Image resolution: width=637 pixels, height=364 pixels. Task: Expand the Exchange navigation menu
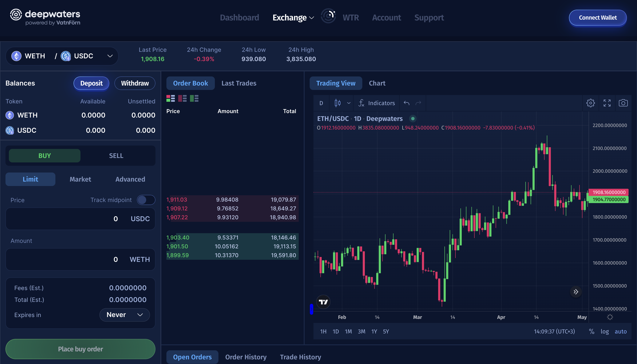(x=293, y=17)
